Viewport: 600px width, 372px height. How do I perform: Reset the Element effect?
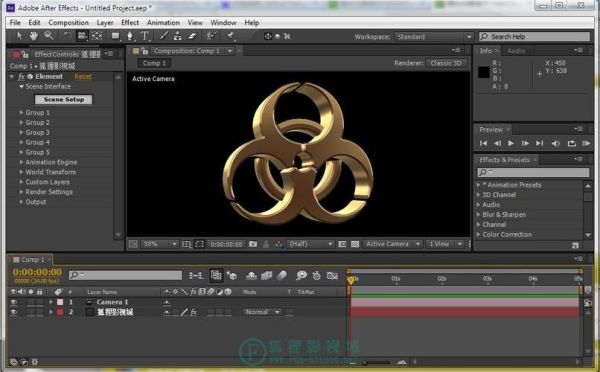83,77
